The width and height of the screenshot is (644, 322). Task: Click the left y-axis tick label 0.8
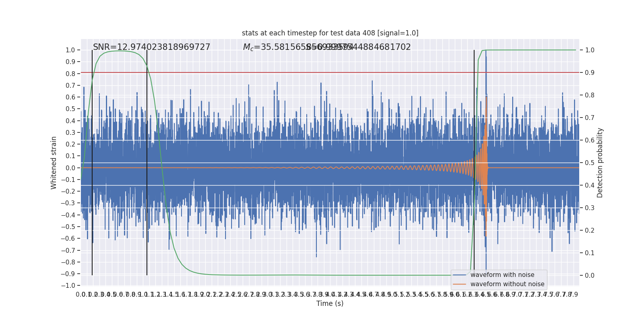[70, 74]
